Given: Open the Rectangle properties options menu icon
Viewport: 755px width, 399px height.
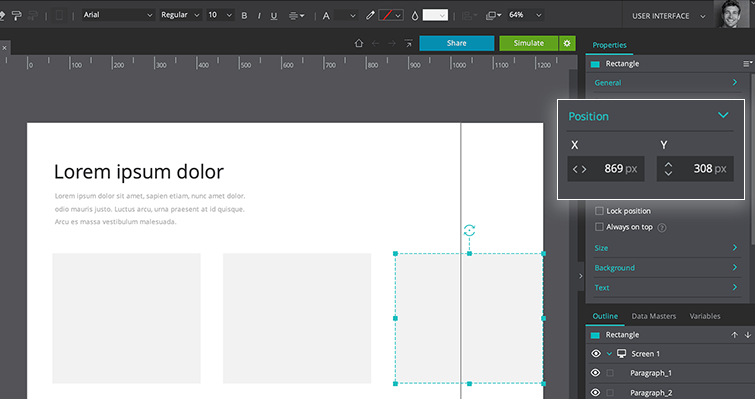Looking at the screenshot, I should click(747, 64).
